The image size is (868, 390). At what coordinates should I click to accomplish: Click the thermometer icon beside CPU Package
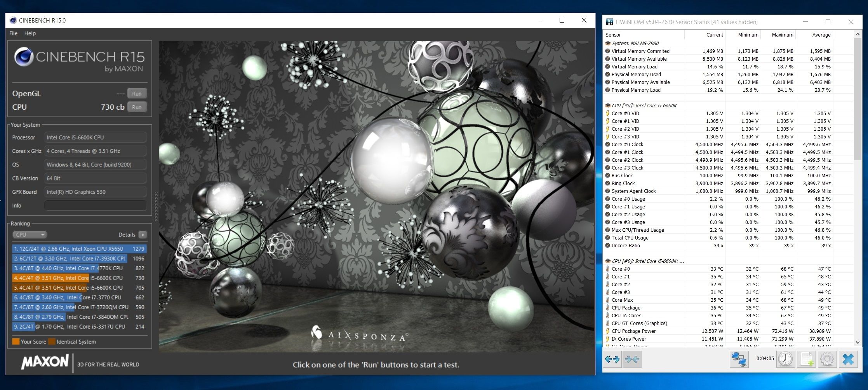[608, 308]
